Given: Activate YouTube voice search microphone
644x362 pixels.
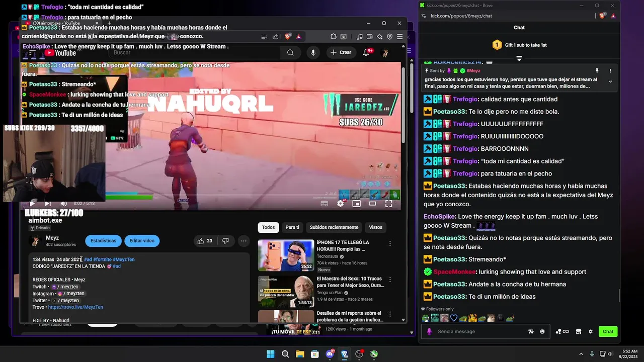Looking at the screenshot, I should tap(313, 52).
